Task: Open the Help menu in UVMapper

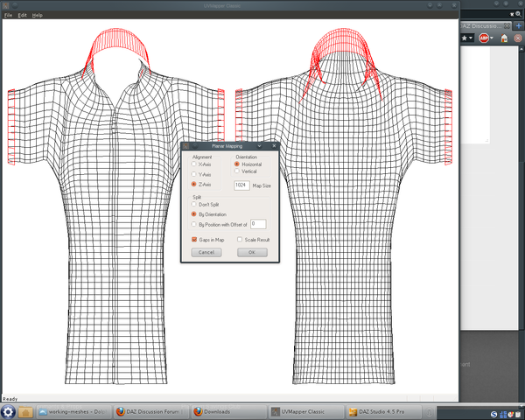Action: [37, 15]
